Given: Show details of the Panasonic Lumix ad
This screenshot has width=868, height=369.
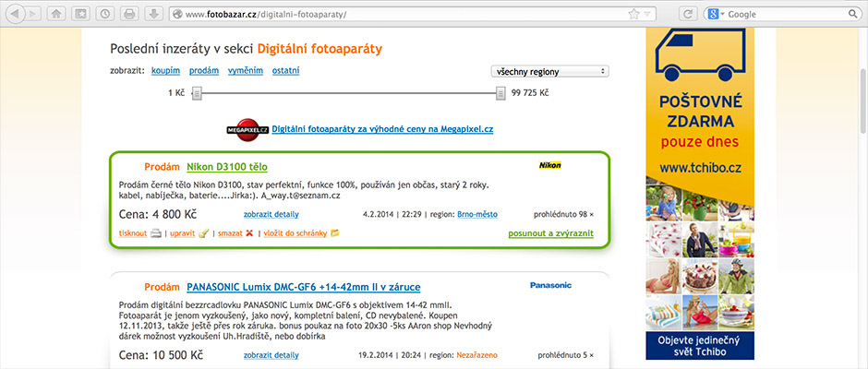Looking at the screenshot, I should click(271, 355).
